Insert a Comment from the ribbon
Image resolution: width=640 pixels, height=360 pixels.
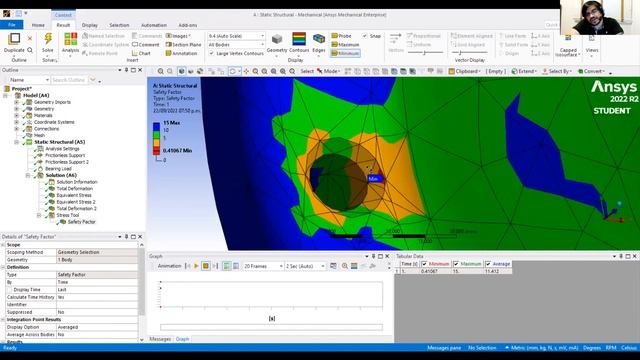tap(146, 44)
